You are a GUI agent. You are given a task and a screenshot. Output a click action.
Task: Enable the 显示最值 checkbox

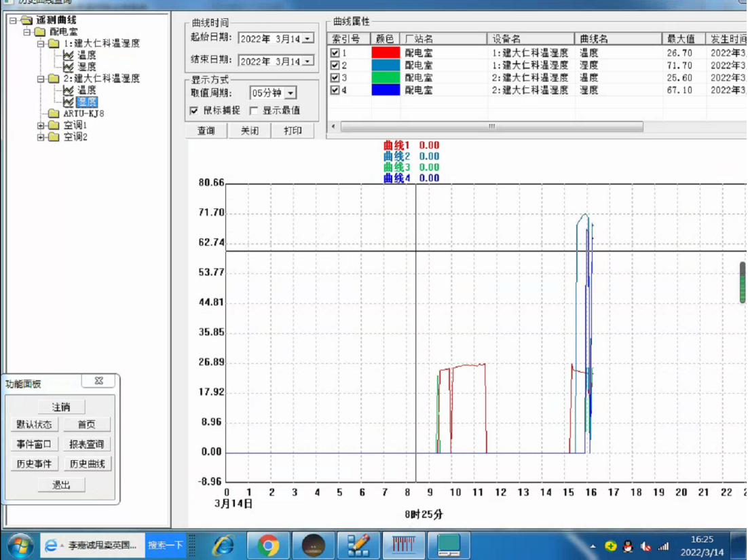pos(254,111)
